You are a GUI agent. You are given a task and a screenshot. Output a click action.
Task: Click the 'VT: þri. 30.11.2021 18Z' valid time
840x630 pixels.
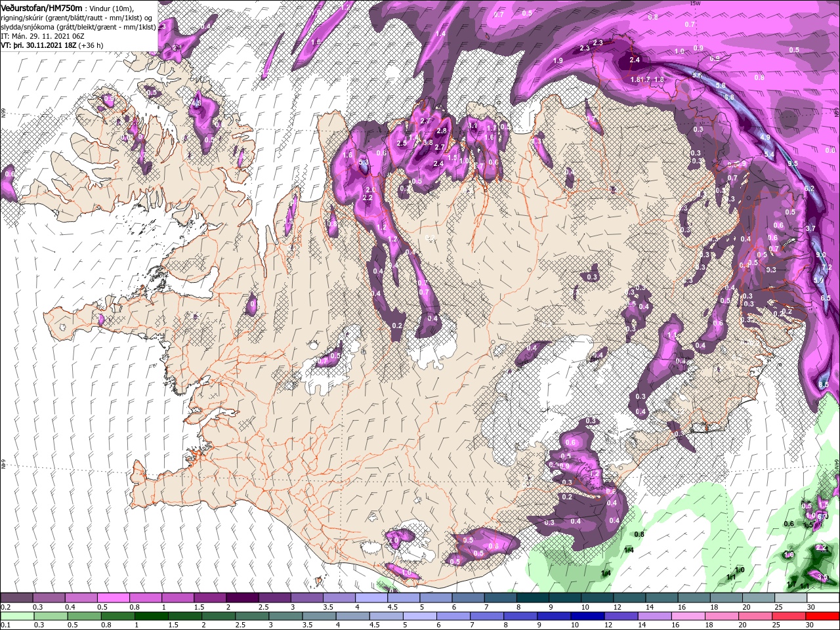click(38, 45)
